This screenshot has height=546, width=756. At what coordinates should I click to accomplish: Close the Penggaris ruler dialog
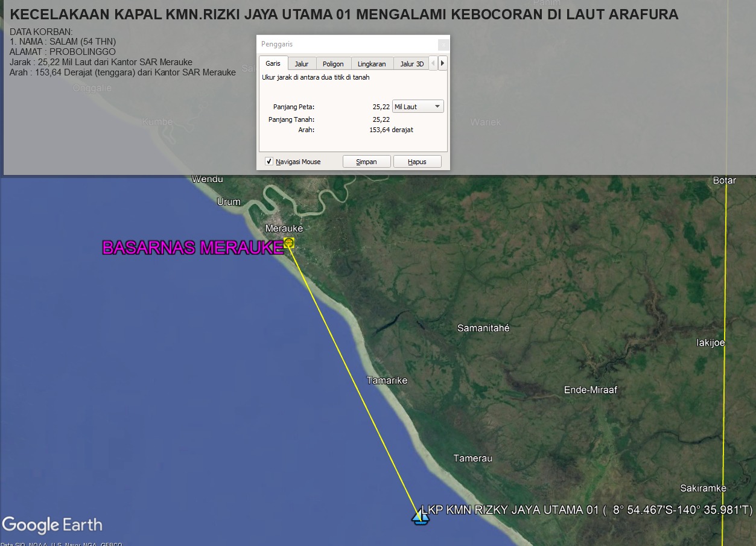[443, 45]
